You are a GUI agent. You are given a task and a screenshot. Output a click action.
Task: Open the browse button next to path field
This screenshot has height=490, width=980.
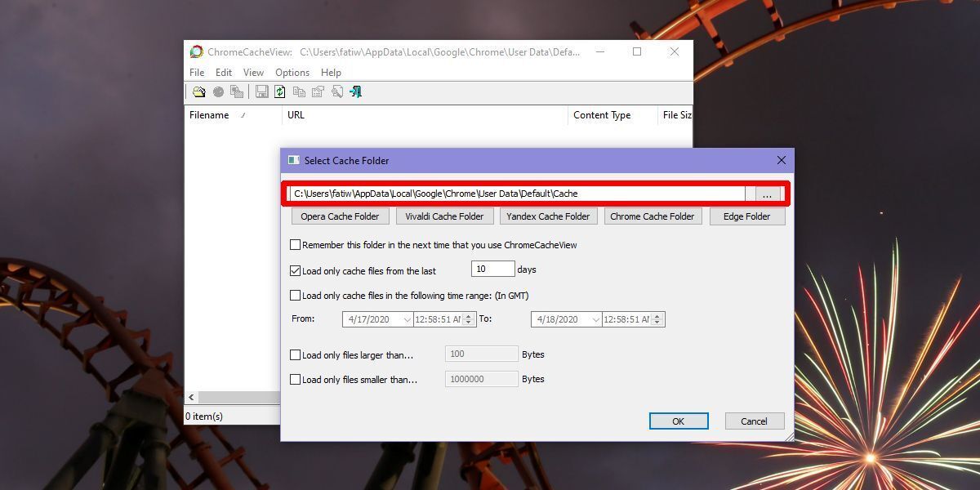pos(766,194)
